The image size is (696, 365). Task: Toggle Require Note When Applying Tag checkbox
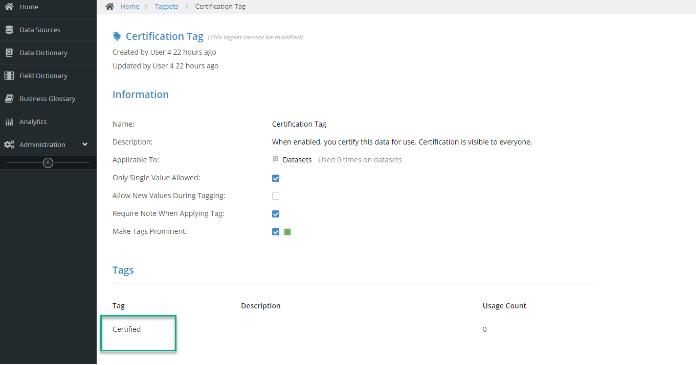[276, 214]
